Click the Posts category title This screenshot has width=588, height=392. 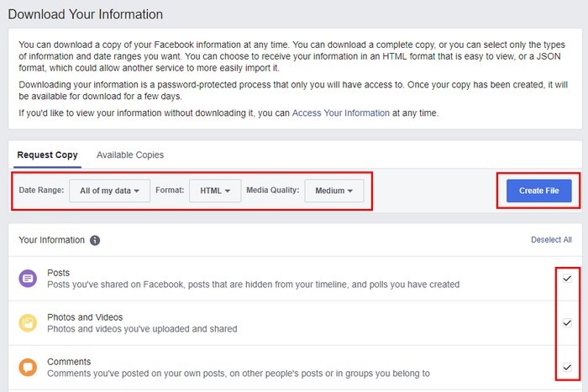(x=59, y=273)
